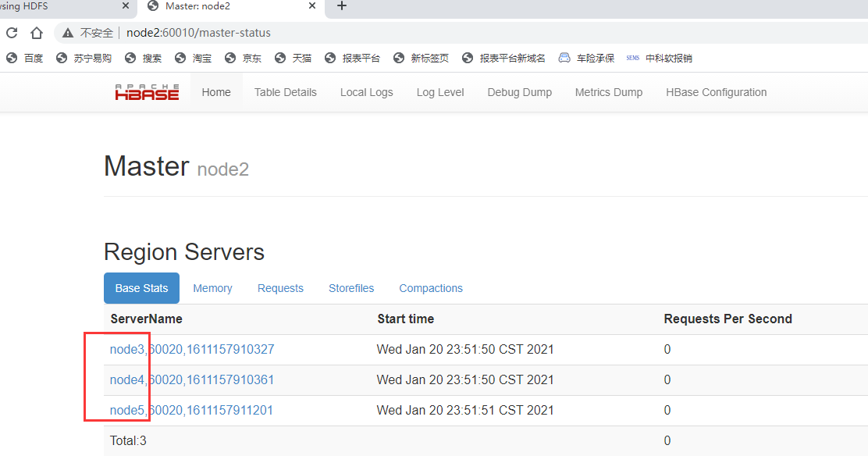Switch to the Memory tab
Screen dimensions: 868x463
[x=212, y=288]
